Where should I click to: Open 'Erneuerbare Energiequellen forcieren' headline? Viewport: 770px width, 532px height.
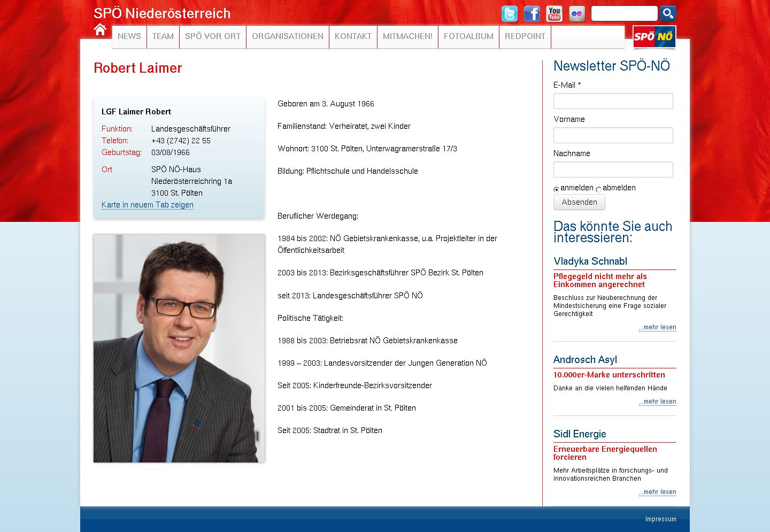(x=605, y=453)
